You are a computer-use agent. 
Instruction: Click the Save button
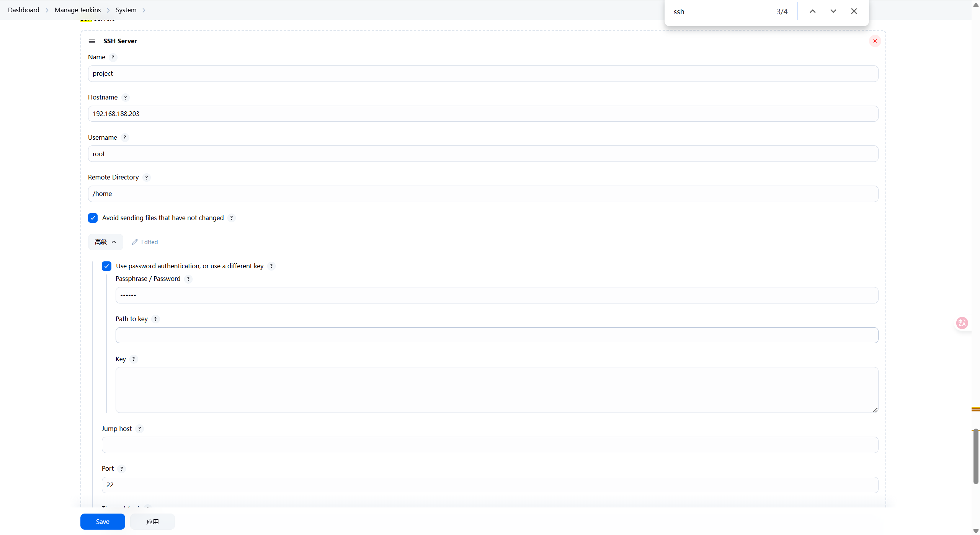[x=102, y=522]
